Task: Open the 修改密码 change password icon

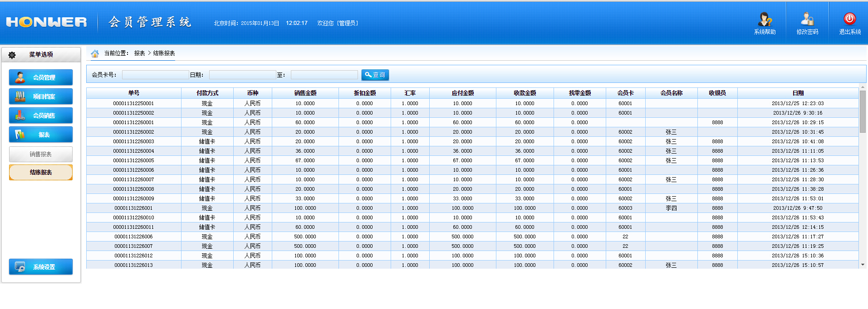Action: (x=807, y=19)
